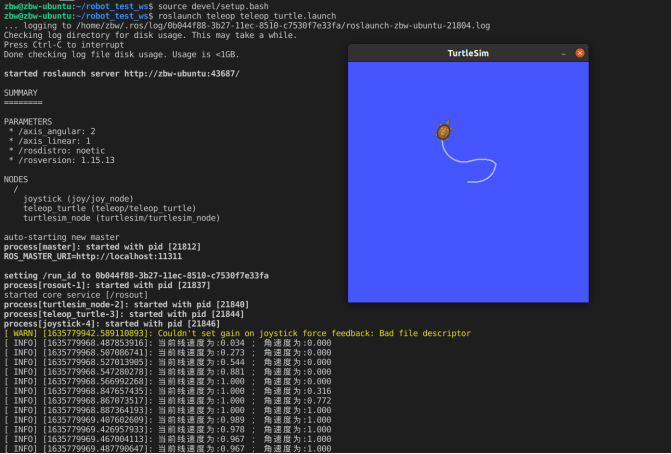671x454 pixels.
Task: Click the 'Done checking log file disk usage' line
Action: (122, 54)
